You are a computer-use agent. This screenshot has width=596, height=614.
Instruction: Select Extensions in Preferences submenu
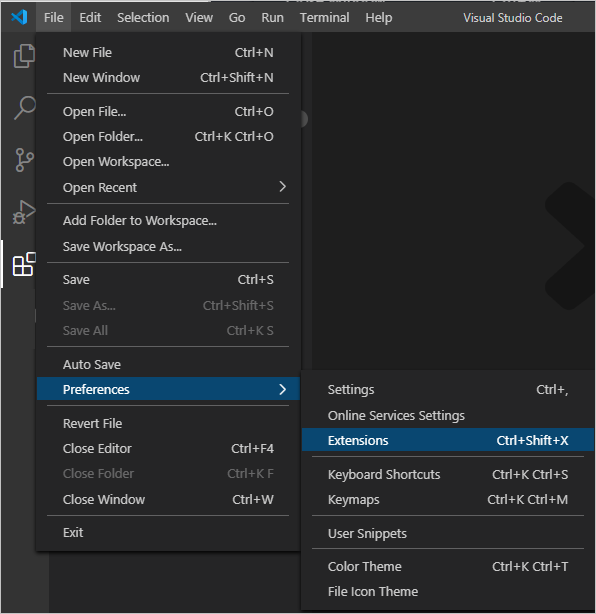448,440
